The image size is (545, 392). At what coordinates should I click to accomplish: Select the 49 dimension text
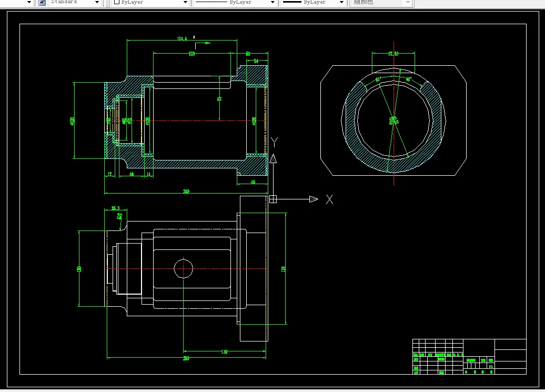pyautogui.click(x=253, y=182)
